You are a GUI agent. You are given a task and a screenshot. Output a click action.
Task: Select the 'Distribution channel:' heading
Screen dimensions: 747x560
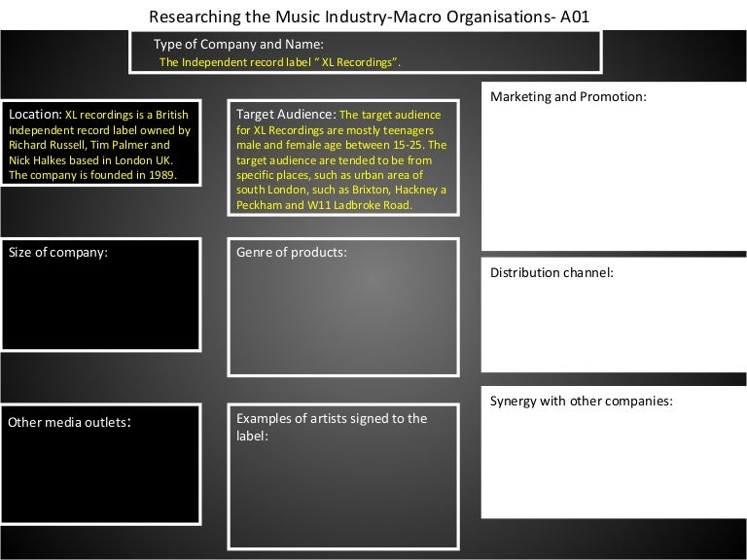[551, 272]
